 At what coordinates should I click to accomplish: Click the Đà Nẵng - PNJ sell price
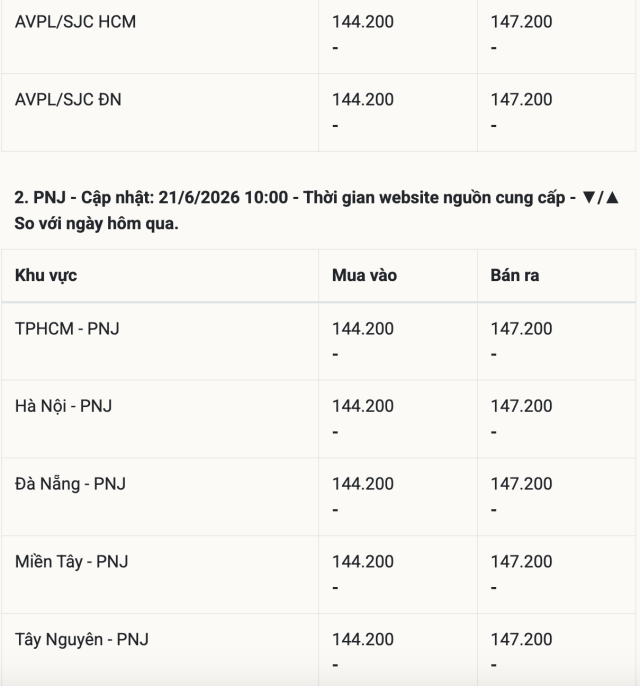tap(521, 484)
